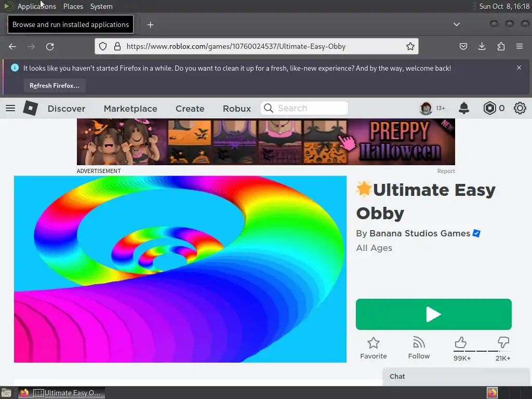Open the Roblox settings gear

[x=520, y=108]
